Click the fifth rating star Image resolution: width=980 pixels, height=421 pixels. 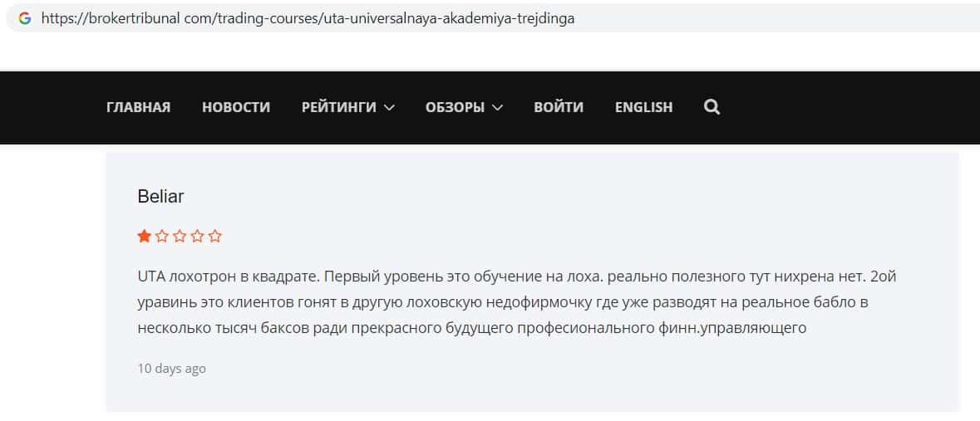point(215,237)
